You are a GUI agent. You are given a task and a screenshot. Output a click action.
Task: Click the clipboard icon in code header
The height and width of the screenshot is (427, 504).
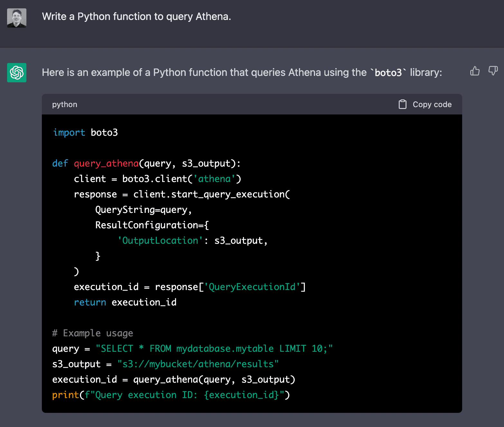coord(402,104)
